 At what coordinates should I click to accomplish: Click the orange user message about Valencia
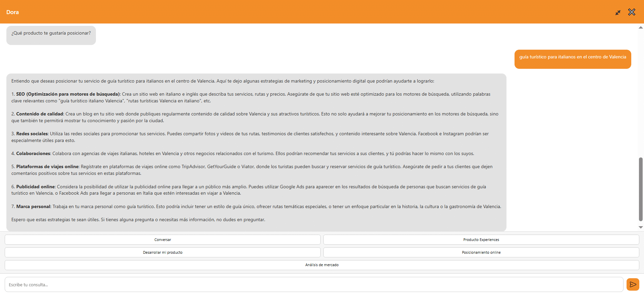tap(573, 57)
